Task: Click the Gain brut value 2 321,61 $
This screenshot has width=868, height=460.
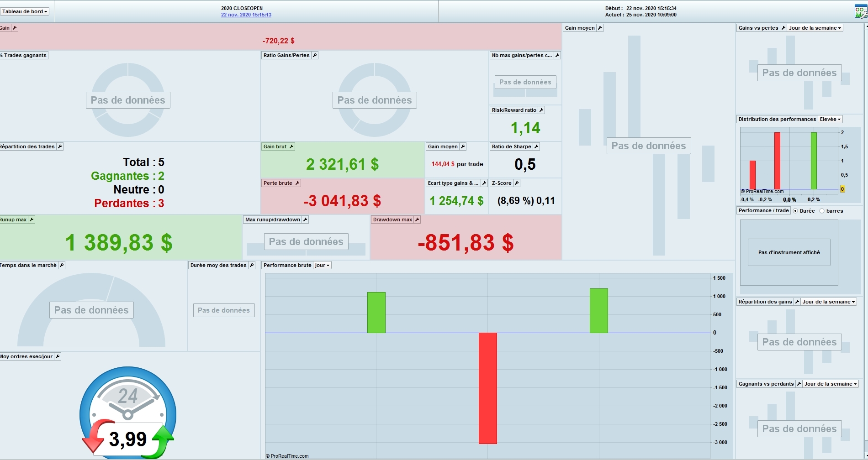Action: (343, 164)
